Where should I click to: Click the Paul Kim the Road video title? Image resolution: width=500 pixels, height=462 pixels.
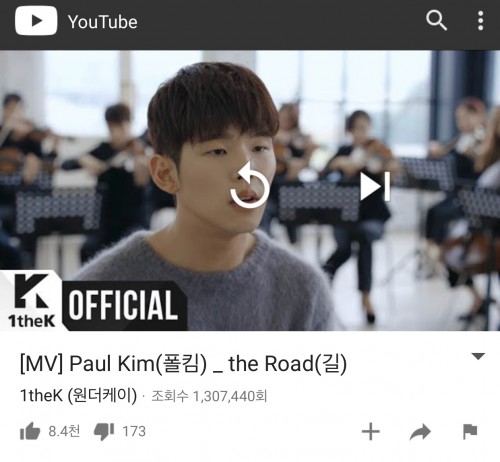click(x=183, y=364)
